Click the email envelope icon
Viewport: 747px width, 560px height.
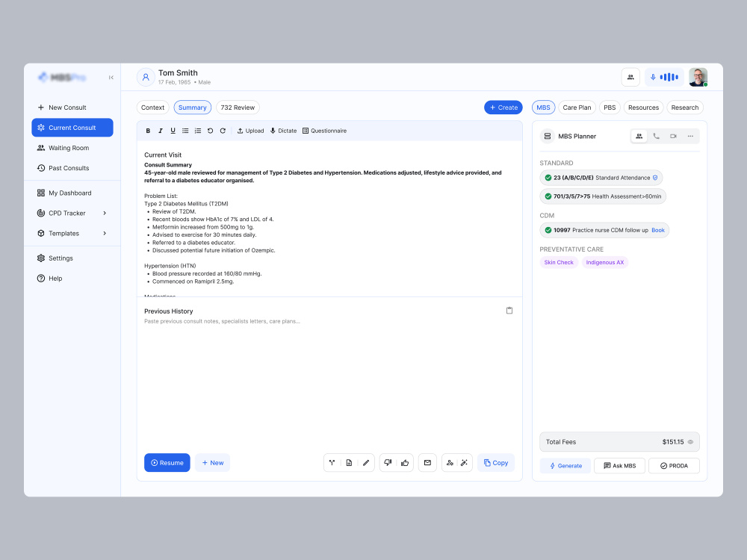tap(427, 463)
